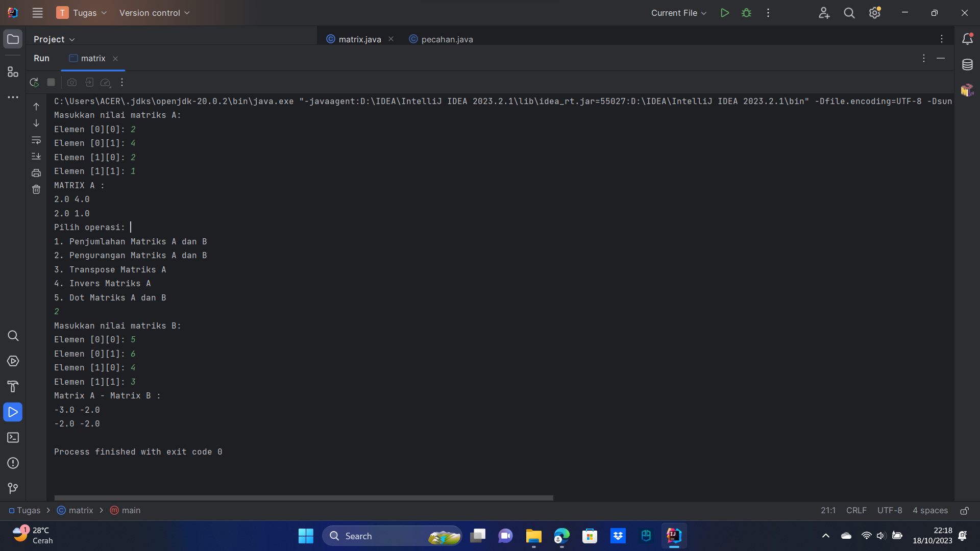980x551 pixels.
Task: Clear all console output with the trash icon
Action: [36, 189]
